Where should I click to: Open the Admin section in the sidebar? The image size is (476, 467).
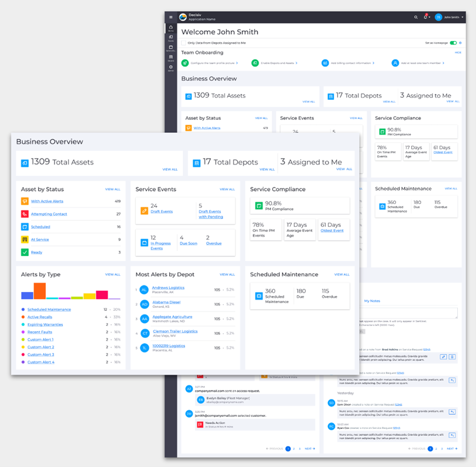click(x=171, y=66)
